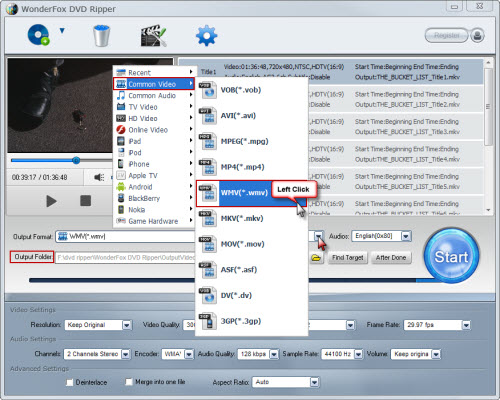
Task: Click the playback seek slider handle
Action: click(76, 160)
